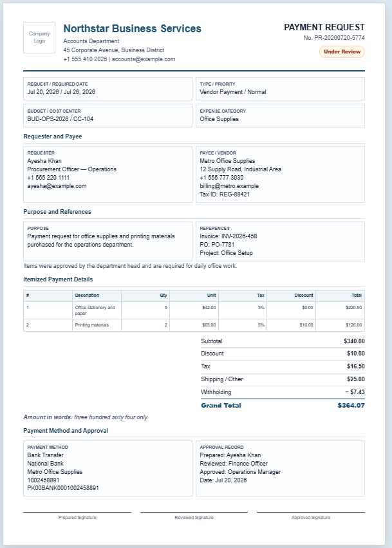
Task: Select the National Bank line
Action: 46,464
